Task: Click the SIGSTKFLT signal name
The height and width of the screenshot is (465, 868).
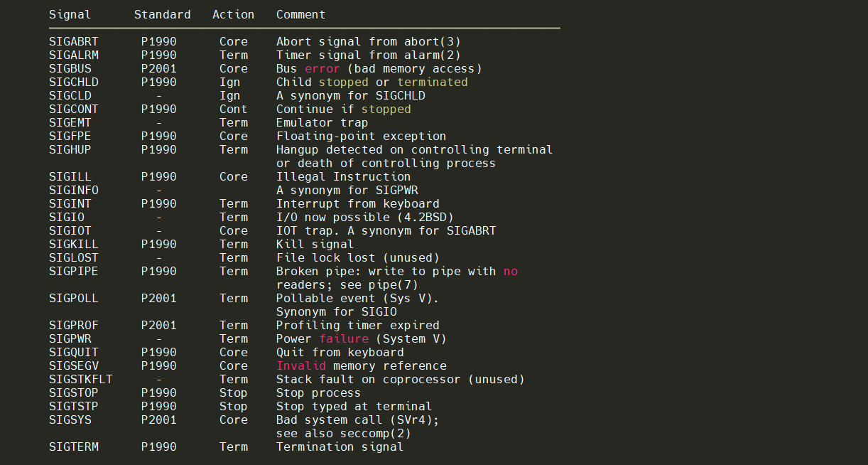Action: tap(80, 380)
